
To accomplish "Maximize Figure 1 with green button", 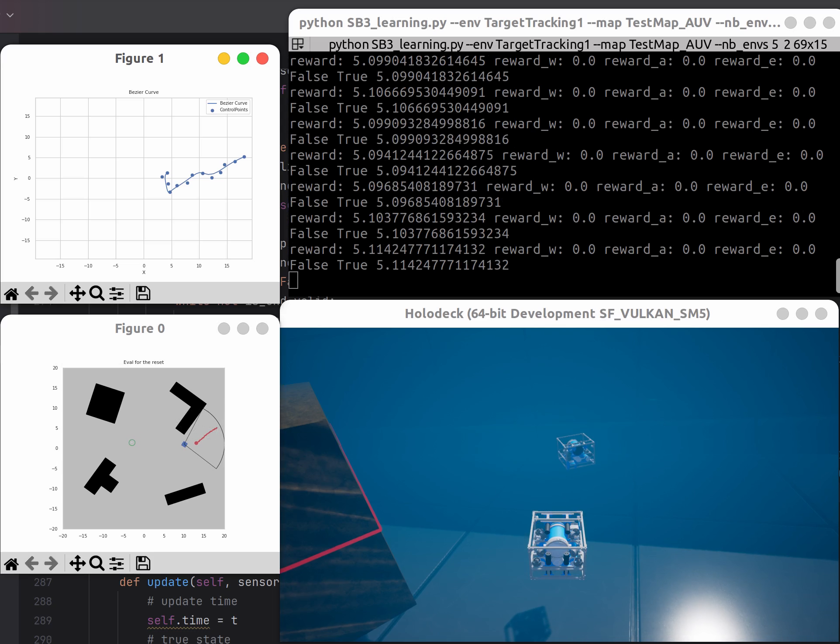I will coord(243,58).
